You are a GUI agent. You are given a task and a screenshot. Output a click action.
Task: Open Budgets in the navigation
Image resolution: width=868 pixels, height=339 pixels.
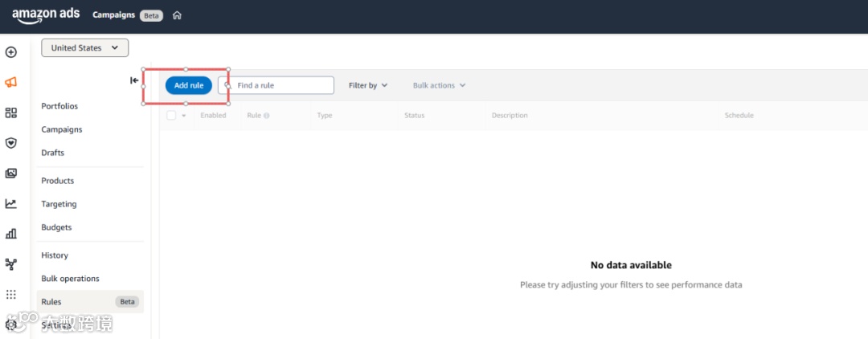(x=56, y=227)
